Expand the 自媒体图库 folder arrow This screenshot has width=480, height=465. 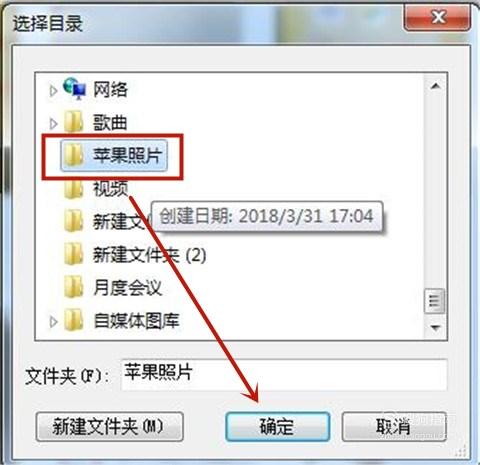(53, 322)
